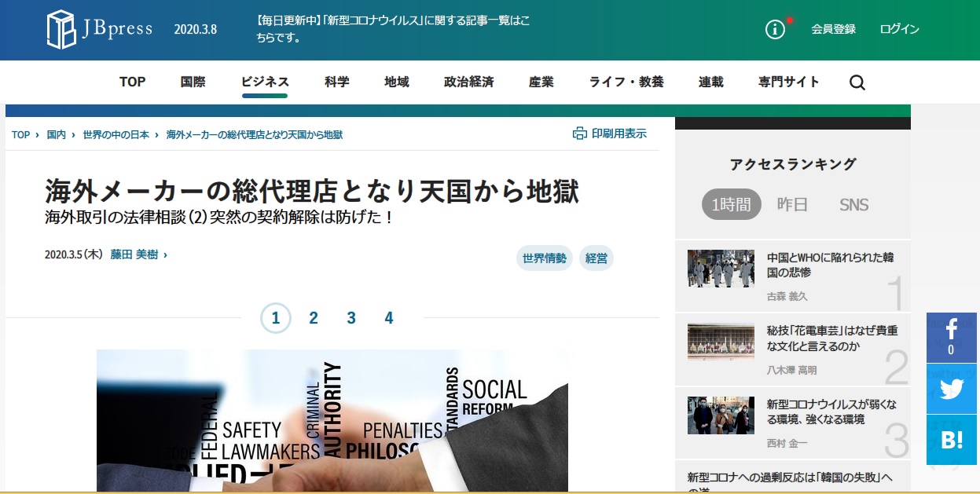This screenshot has height=494, width=980.
Task: Switch ranking to the 昨日 tab
Action: (792, 203)
